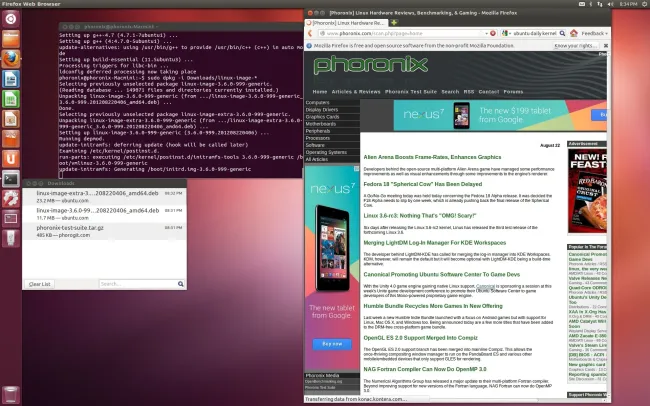Open the Home item in Phoronix navigation
Viewport: 650px width, 406px height.
point(320,92)
